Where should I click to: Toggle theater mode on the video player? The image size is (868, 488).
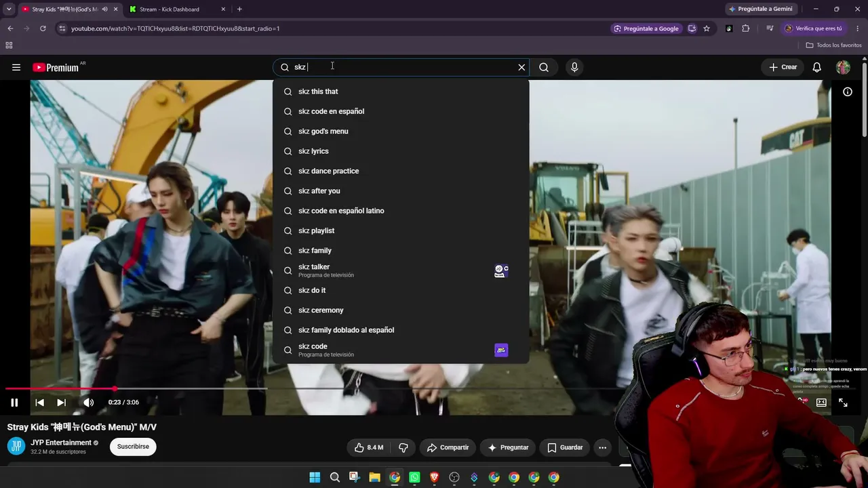pos(821,403)
